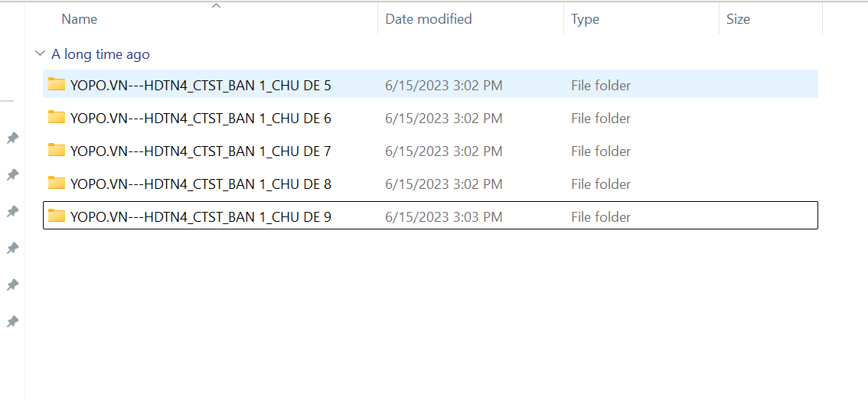868x400 pixels.
Task: Click the sort direction arrow above Name
Action: click(x=216, y=6)
